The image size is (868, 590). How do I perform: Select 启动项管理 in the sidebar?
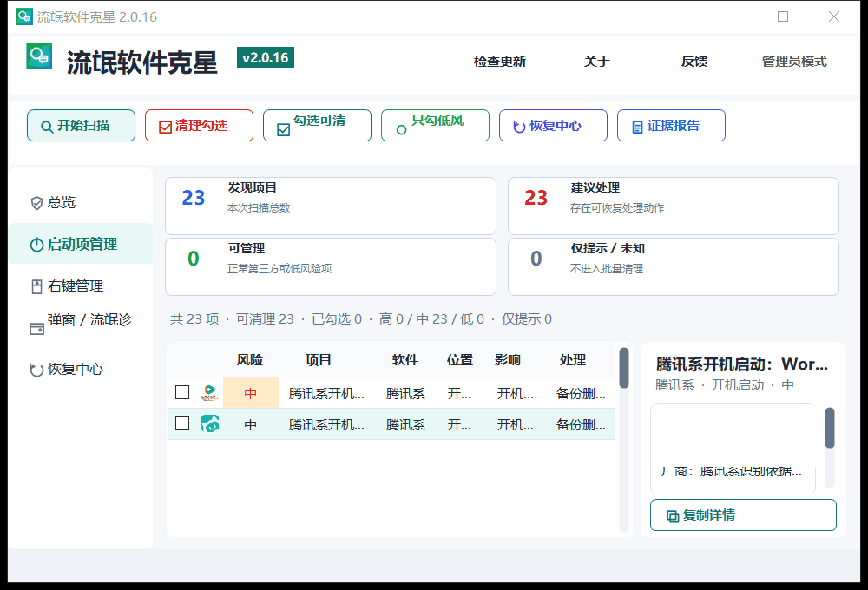point(81,244)
